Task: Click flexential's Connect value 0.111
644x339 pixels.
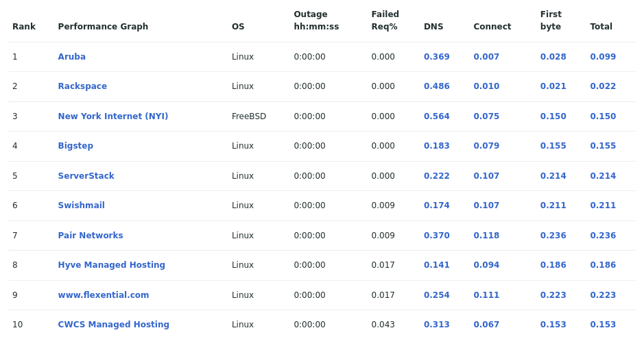Action: (x=486, y=294)
